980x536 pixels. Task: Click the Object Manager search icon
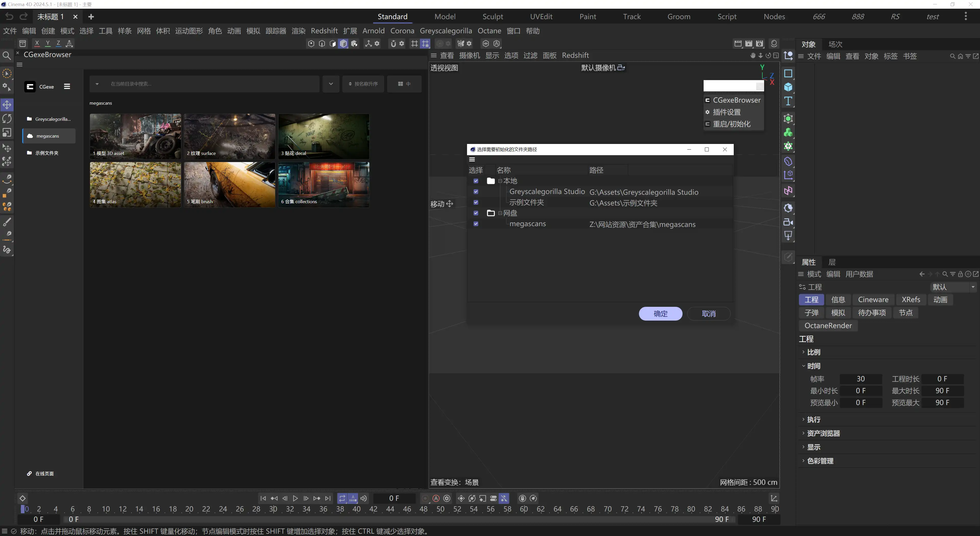(x=952, y=56)
